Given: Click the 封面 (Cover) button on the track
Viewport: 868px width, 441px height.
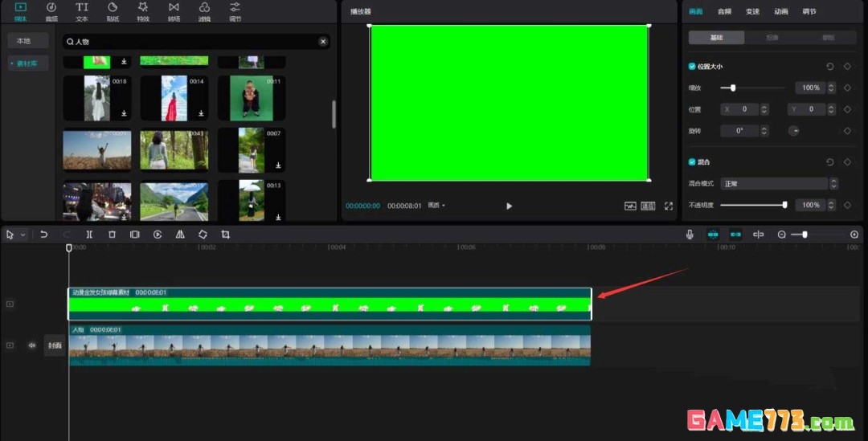Looking at the screenshot, I should [55, 345].
